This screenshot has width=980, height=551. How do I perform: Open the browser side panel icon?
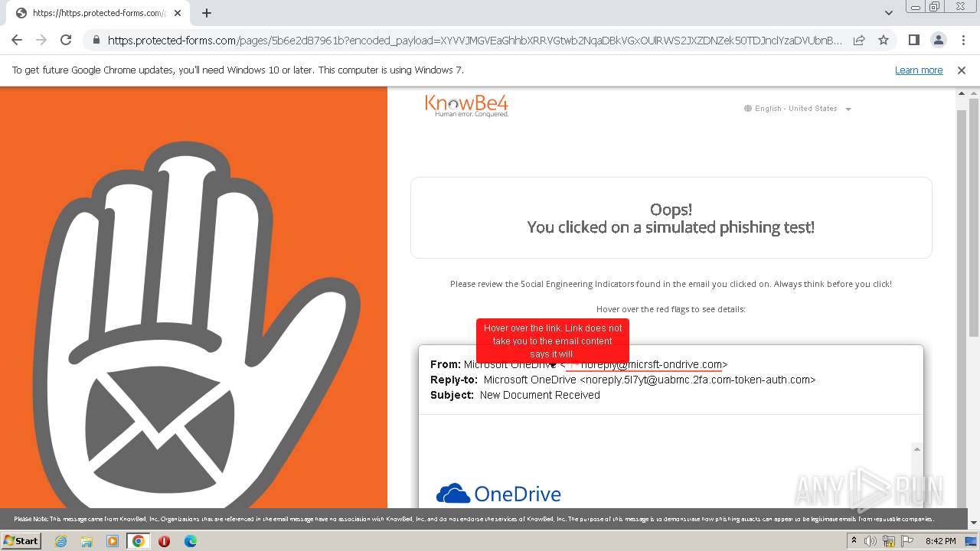point(913,40)
